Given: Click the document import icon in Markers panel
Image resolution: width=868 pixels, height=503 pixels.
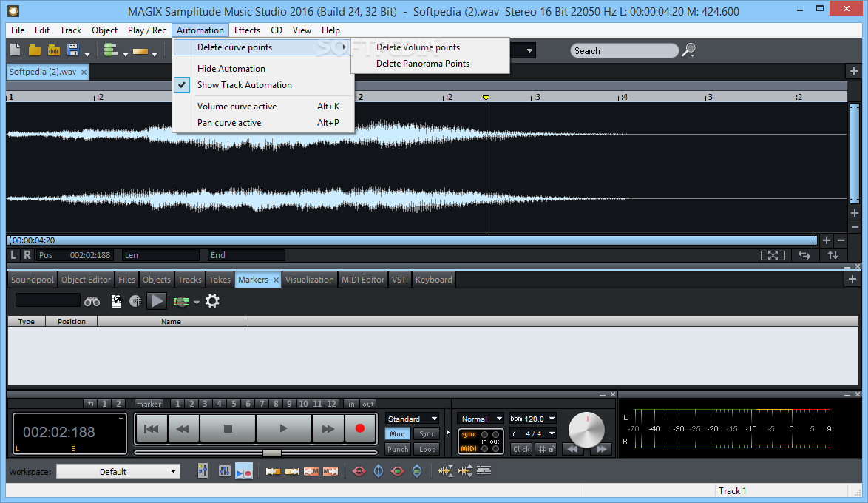Looking at the screenshot, I should click(x=116, y=301).
